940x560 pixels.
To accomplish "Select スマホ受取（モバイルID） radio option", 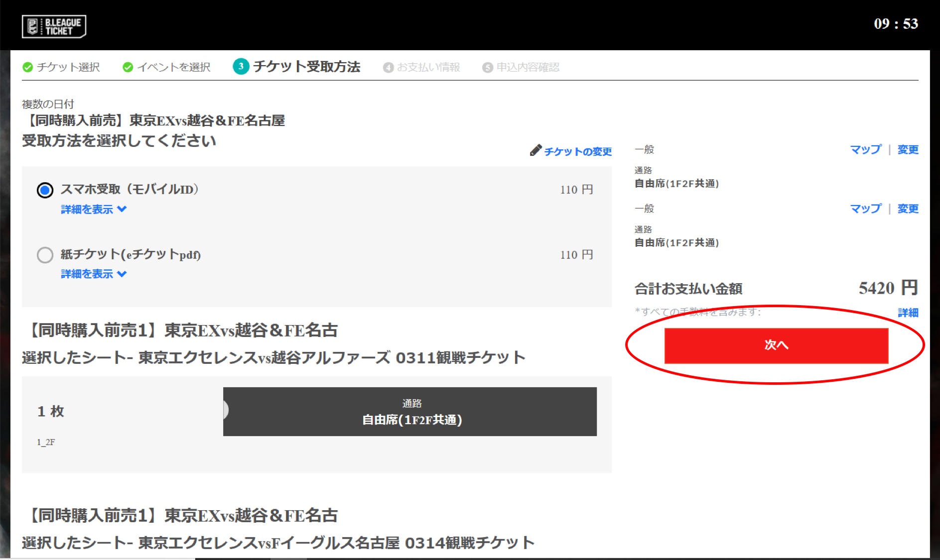I will [45, 190].
